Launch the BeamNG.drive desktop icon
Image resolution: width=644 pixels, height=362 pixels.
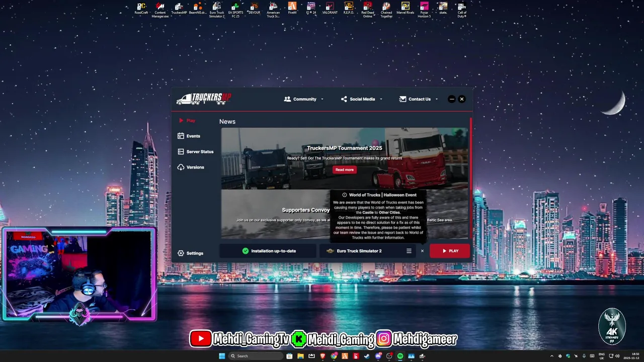tap(198, 9)
